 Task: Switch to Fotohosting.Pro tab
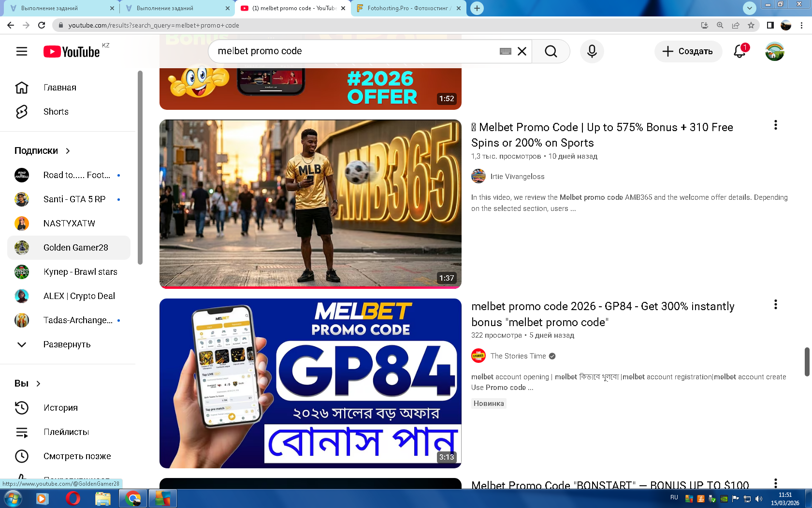(x=408, y=8)
